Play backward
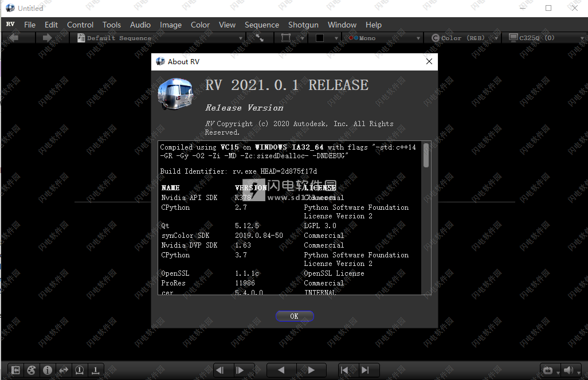This screenshot has height=380, width=588. [281, 370]
